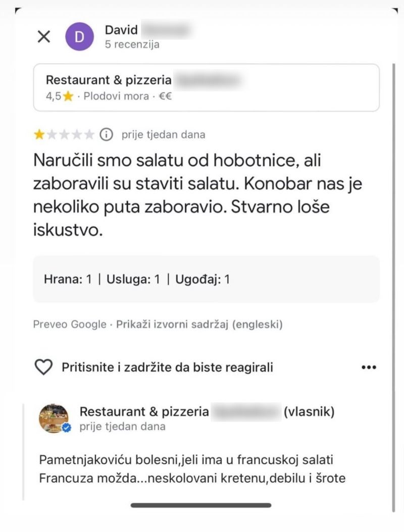Image resolution: width=404 pixels, height=532 pixels.
Task: Tap the owner's restaurant profile thumbnail
Action: coord(54,417)
